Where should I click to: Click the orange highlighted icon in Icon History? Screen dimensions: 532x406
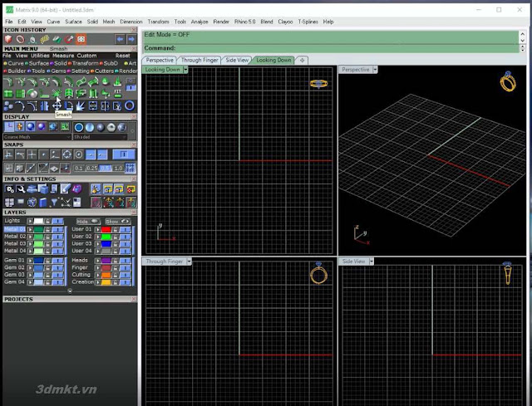[x=81, y=39]
